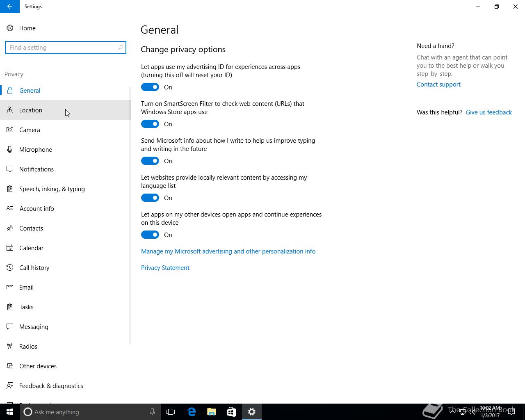Select the General lock icon
525x420 pixels.
(10, 90)
